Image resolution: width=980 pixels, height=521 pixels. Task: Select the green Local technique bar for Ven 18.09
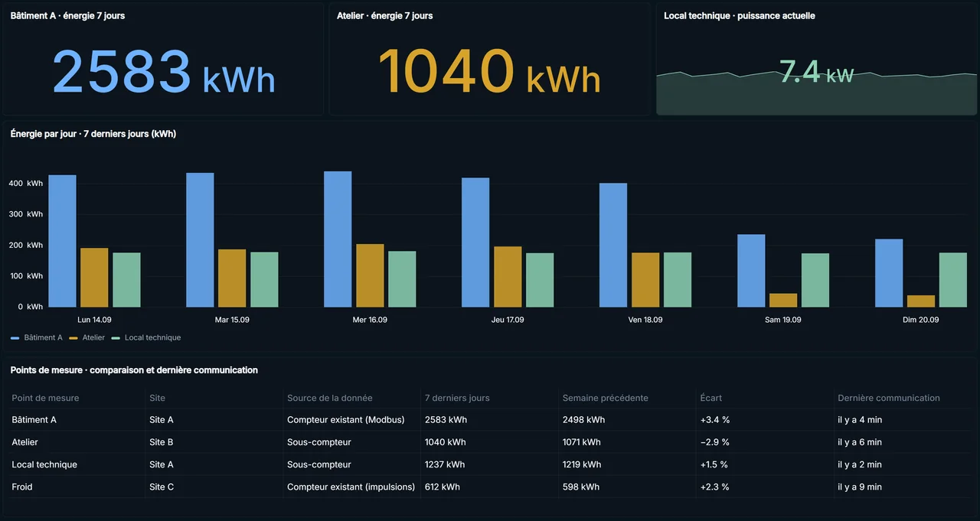point(678,280)
